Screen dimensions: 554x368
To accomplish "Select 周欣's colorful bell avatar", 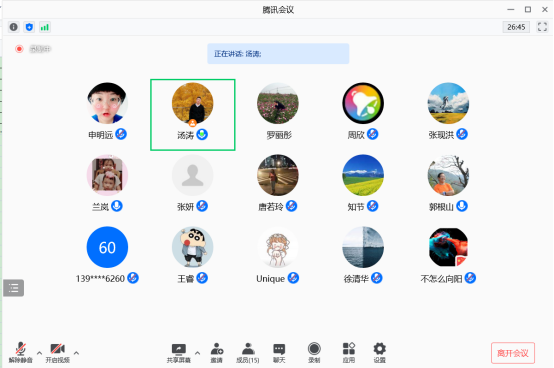I will coord(363,103).
